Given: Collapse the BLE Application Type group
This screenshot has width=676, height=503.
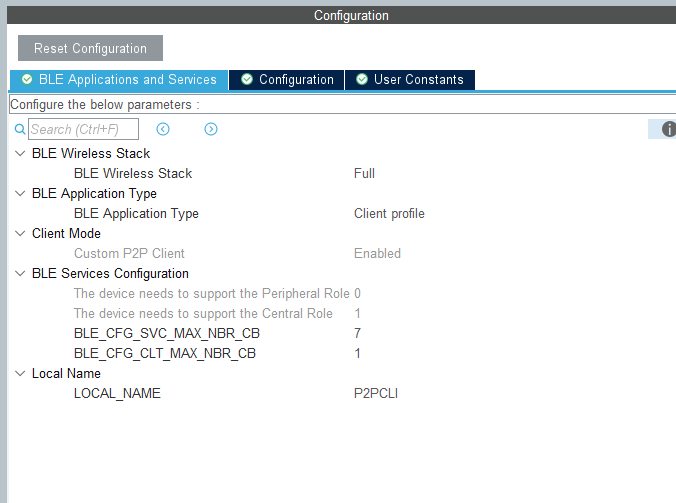Looking at the screenshot, I should (20, 194).
